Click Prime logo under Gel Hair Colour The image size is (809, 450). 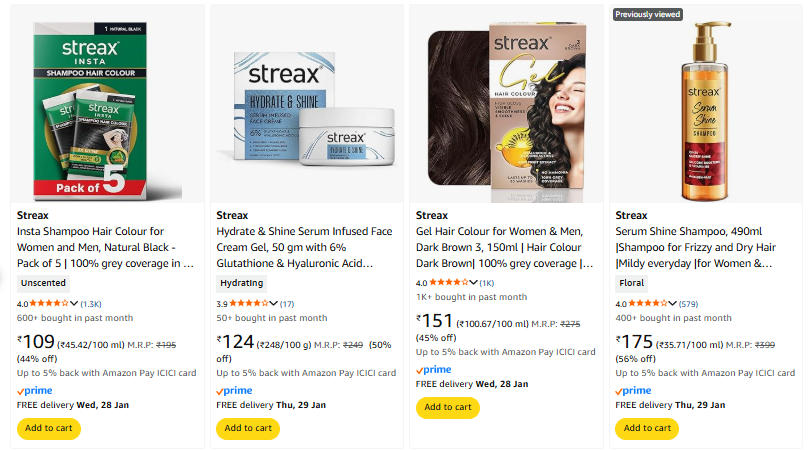pos(434,370)
